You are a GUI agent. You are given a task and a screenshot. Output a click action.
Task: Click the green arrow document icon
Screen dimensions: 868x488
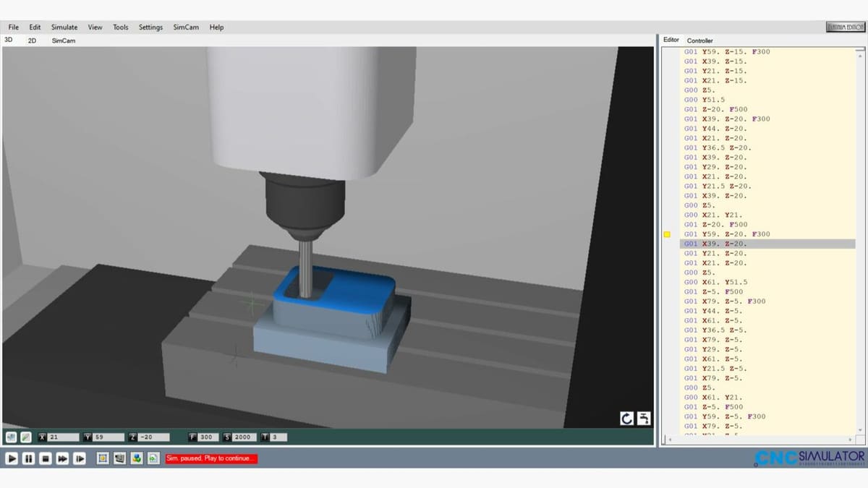[x=153, y=458]
